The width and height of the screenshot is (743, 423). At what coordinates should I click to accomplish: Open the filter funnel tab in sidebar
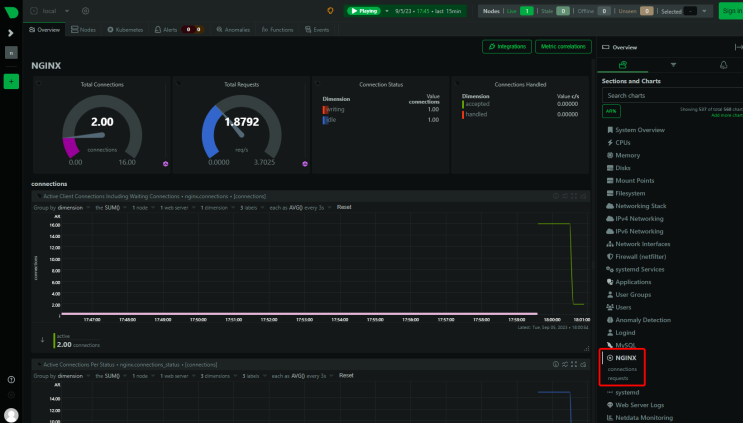point(673,65)
